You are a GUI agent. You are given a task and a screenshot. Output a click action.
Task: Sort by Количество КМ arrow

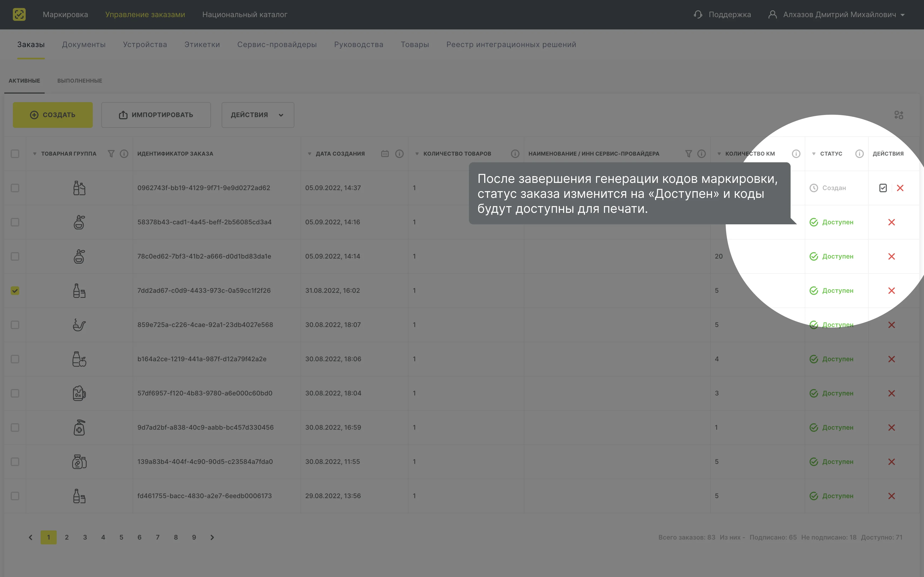pos(719,154)
